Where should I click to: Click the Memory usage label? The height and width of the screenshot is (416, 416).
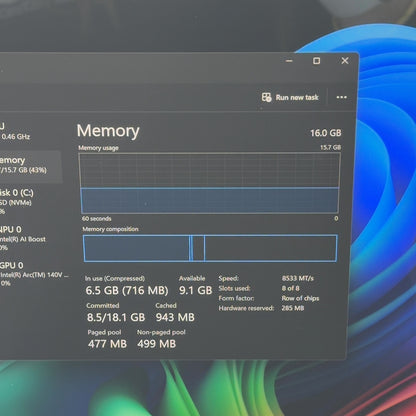tap(98, 148)
